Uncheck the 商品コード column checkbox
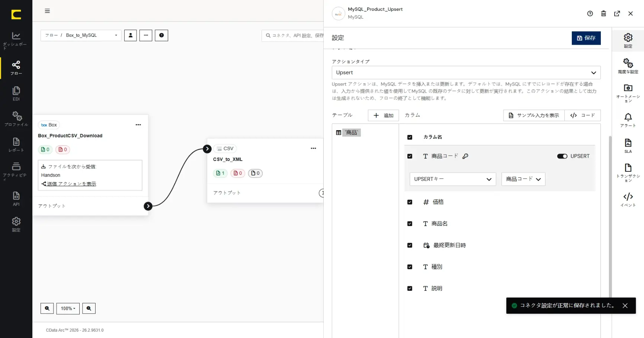 pos(410,156)
